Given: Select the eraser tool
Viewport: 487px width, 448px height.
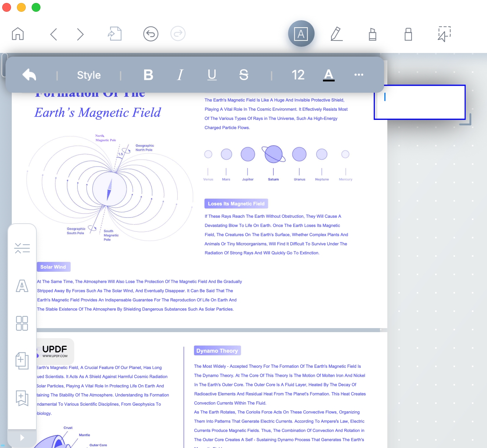Looking at the screenshot, I should tap(408, 34).
